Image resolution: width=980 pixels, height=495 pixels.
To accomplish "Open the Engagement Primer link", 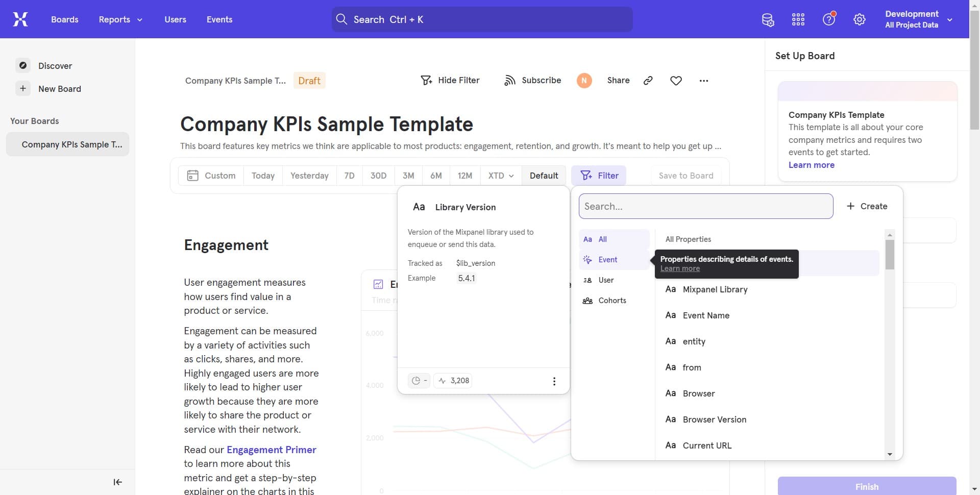I will pos(271,450).
